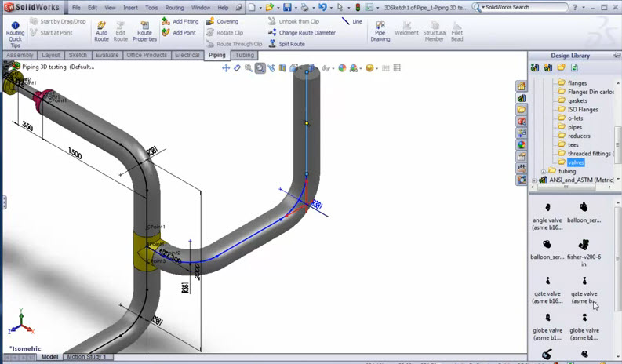Open the Help question mark dropdown arrow
This screenshot has width=622, height=364.
point(583,8)
